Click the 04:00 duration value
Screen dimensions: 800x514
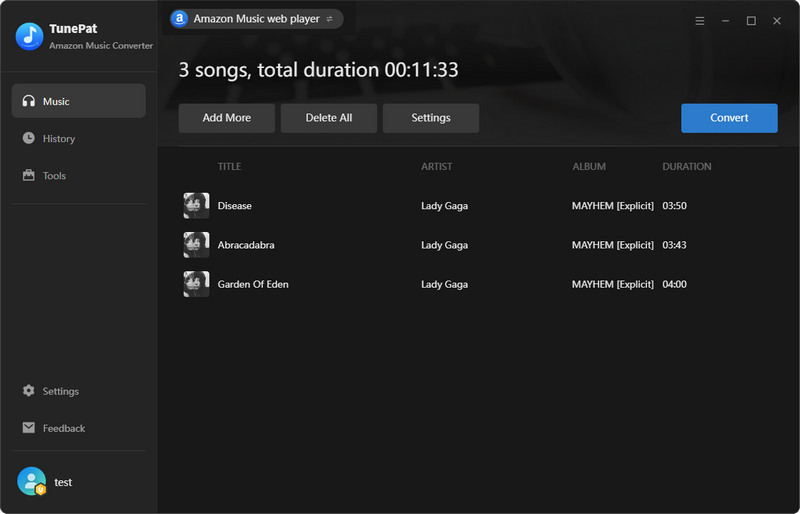[674, 284]
